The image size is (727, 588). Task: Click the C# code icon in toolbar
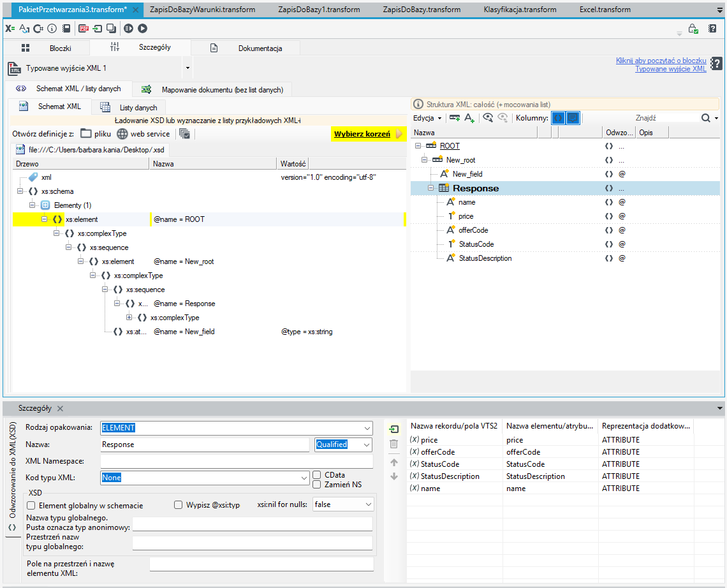tap(38, 29)
